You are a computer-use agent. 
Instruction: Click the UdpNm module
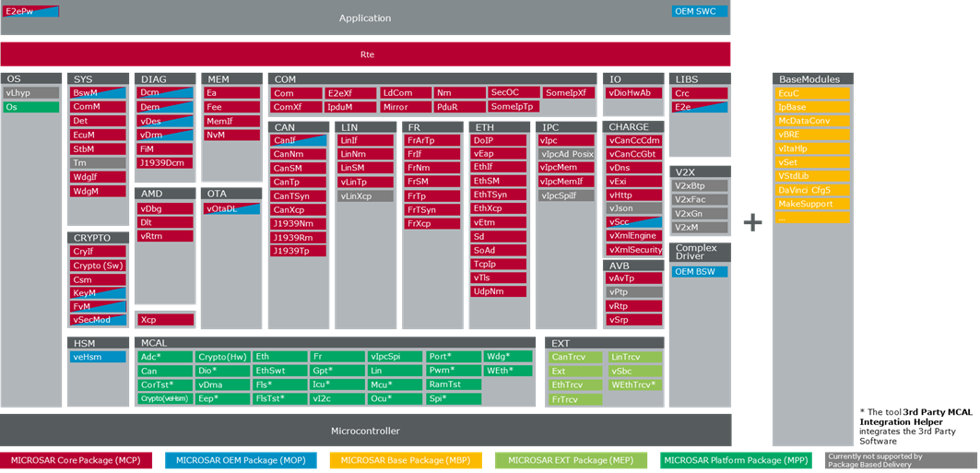499,291
